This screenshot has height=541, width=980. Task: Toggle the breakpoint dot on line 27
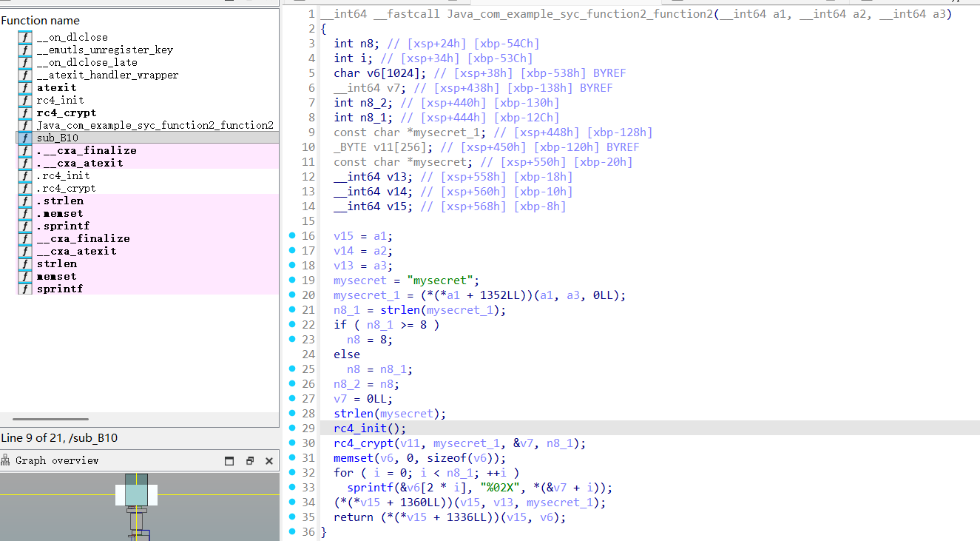[x=291, y=398]
